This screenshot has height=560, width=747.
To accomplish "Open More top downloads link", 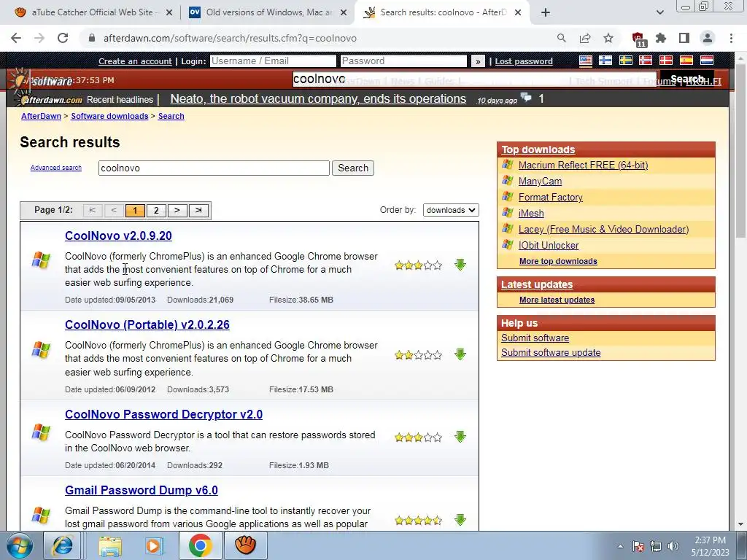I will tap(558, 261).
